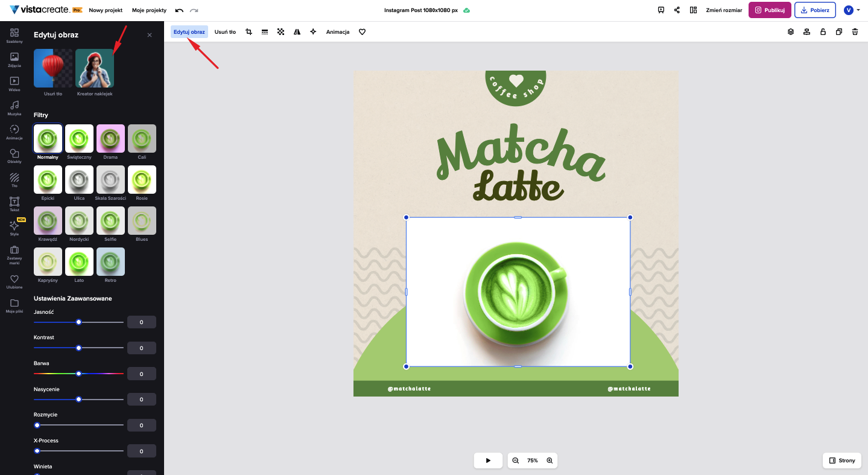Open the Moje pliki section

click(14, 305)
